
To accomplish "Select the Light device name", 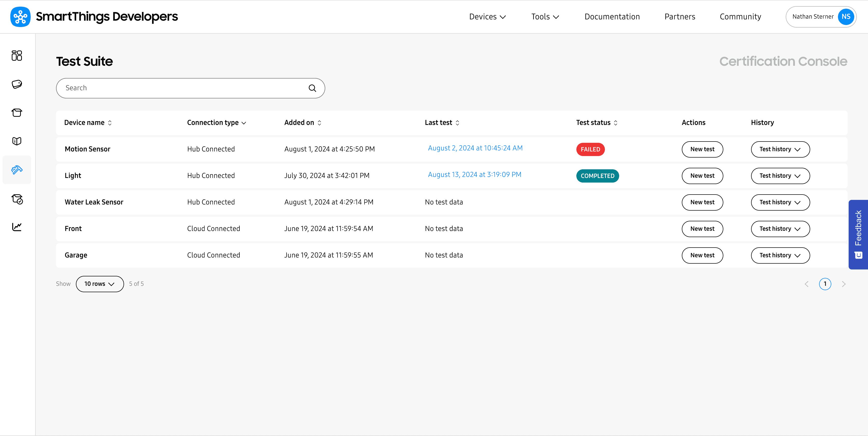I will [73, 176].
